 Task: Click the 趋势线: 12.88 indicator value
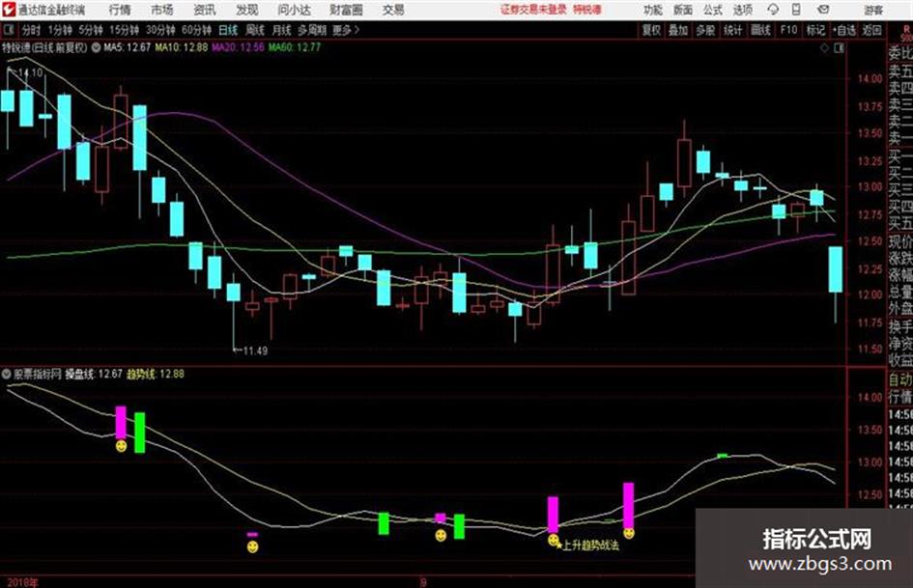point(156,374)
